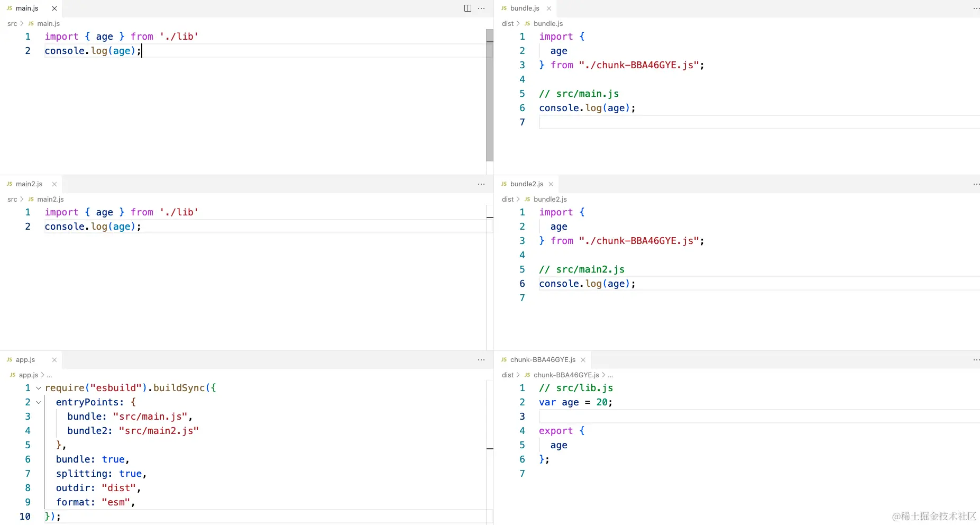Open more actions menu for main.js group
Image resolution: width=980 pixels, height=525 pixels.
481,8
